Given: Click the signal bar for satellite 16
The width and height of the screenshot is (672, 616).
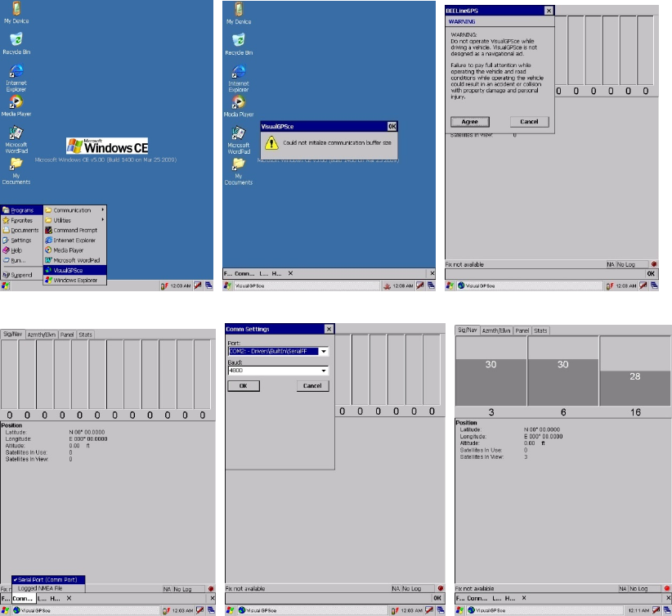Looking at the screenshot, I should 635,389.
